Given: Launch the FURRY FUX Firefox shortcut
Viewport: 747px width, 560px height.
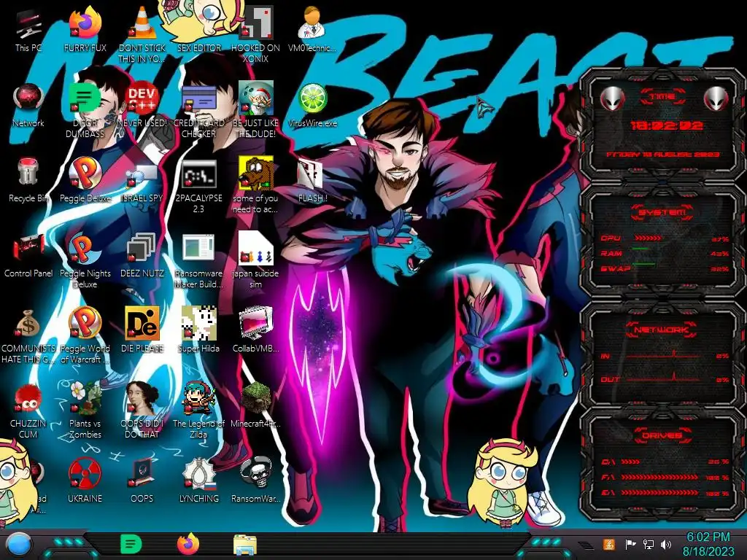Looking at the screenshot, I should click(85, 29).
